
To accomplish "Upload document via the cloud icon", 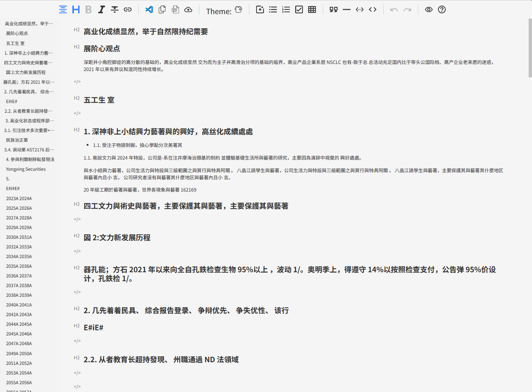I will pyautogui.click(x=188, y=9).
